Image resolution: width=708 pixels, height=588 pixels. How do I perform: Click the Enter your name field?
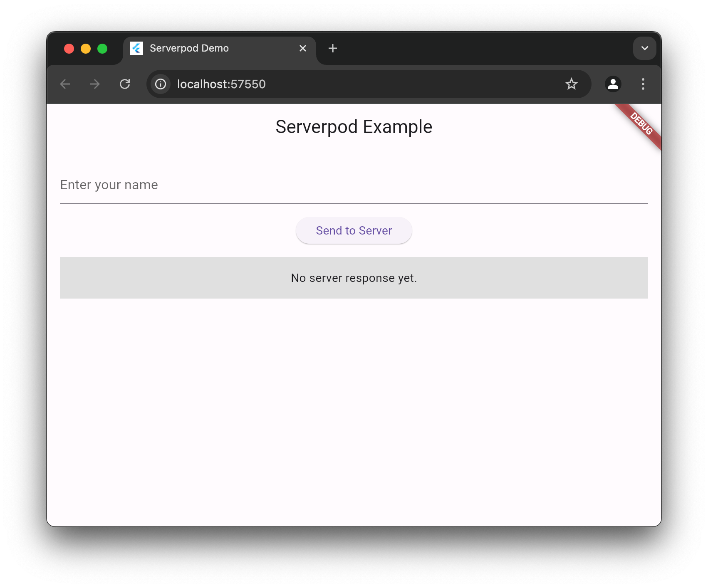click(354, 185)
